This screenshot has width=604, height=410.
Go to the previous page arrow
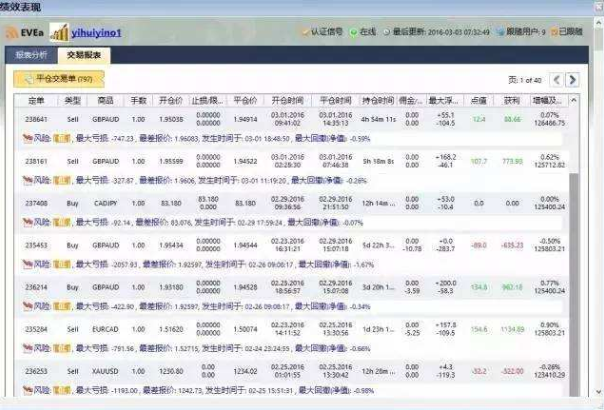click(555, 79)
